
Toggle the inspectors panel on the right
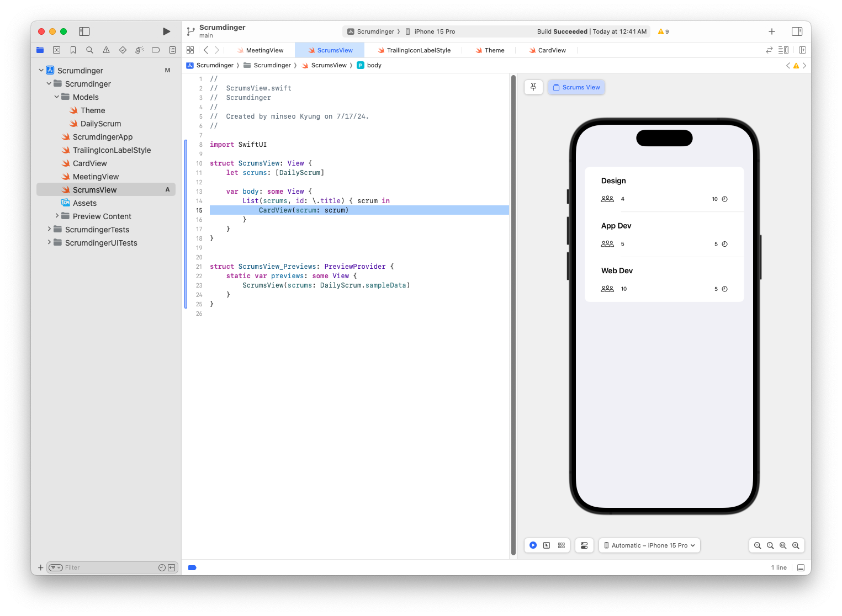[797, 31]
